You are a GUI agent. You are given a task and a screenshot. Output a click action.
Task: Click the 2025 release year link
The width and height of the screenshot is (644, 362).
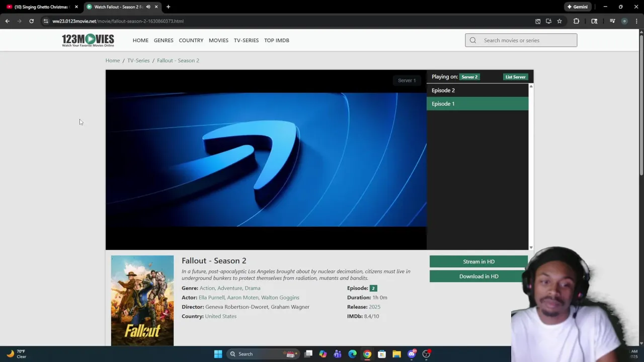374,307
